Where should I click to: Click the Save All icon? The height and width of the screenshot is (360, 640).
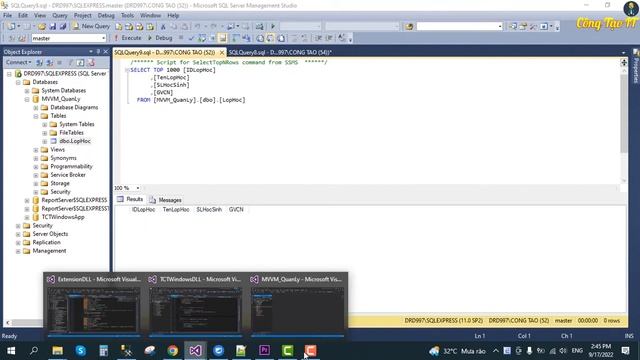(x=63, y=27)
